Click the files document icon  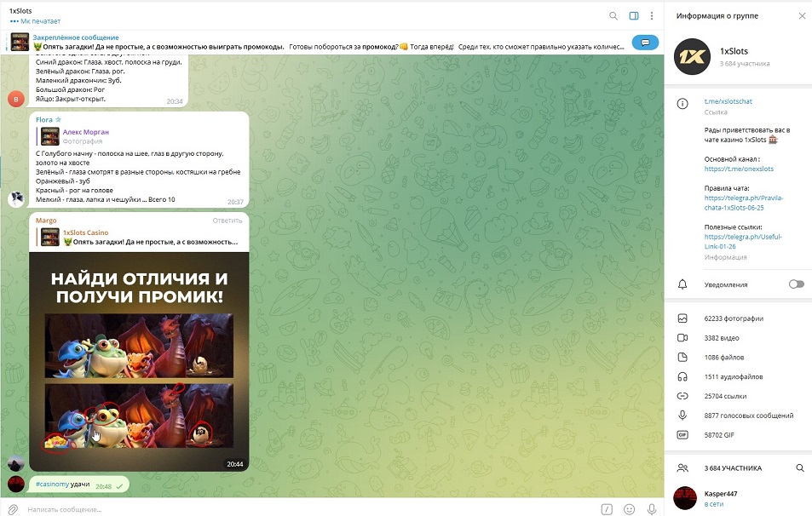[682, 357]
